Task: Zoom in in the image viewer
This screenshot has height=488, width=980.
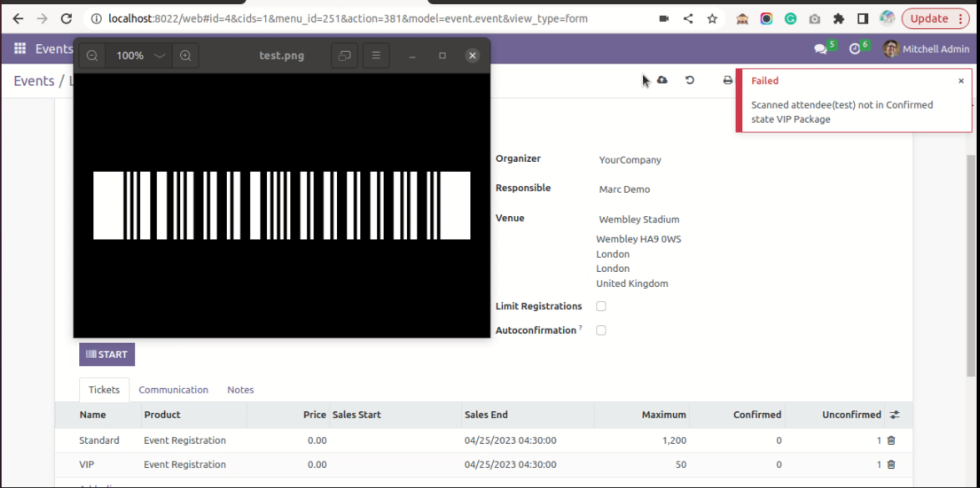Action: tap(186, 56)
